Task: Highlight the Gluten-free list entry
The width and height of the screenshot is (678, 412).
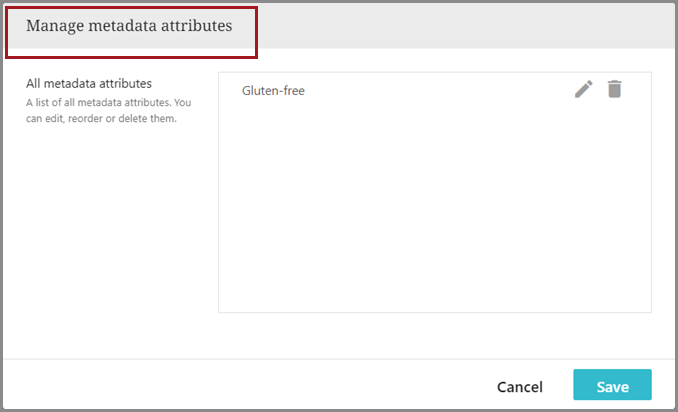Action: [x=273, y=91]
